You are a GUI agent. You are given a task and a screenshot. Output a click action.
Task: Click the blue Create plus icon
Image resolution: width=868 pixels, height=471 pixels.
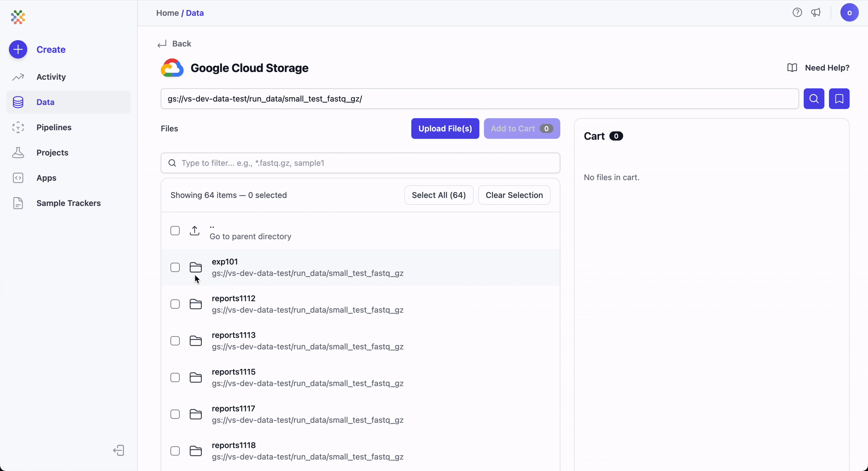point(18,49)
